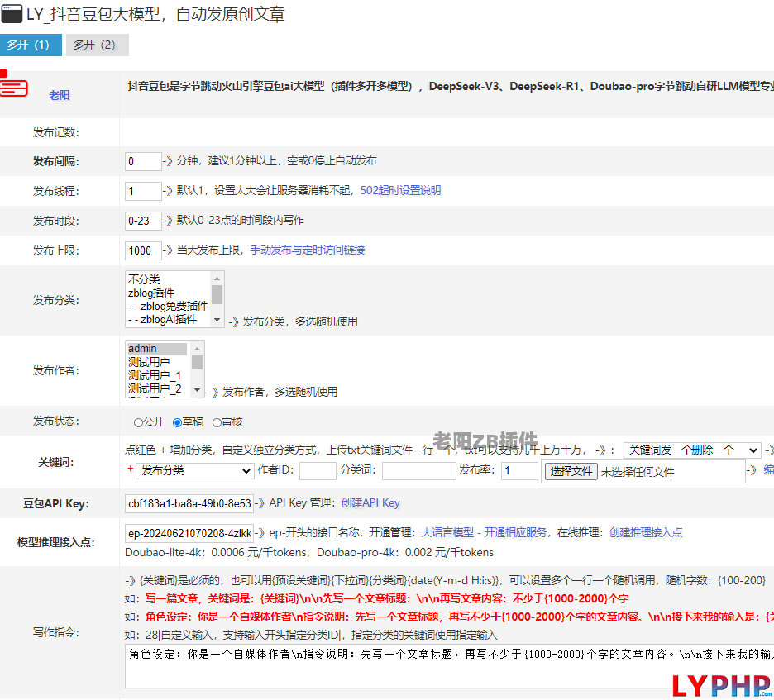Viewport: 774px width, 700px height.
Task: Click the 作者ID input field
Action: click(318, 471)
